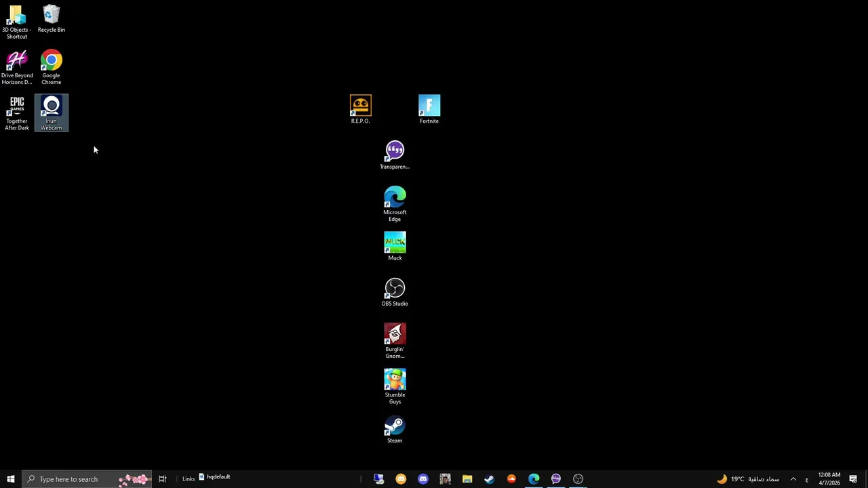The height and width of the screenshot is (488, 868).
Task: Select the Muck game icon
Action: click(x=395, y=246)
